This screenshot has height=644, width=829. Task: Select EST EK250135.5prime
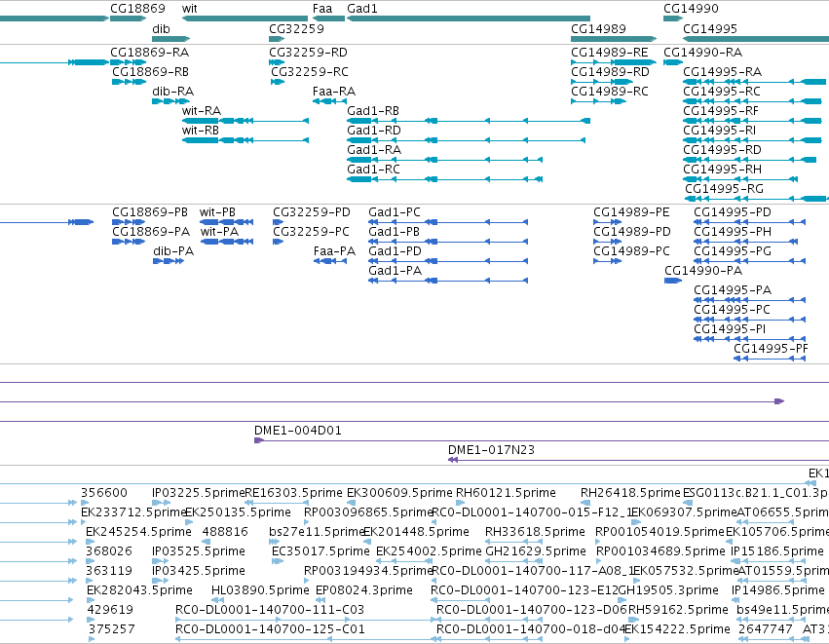click(239, 512)
